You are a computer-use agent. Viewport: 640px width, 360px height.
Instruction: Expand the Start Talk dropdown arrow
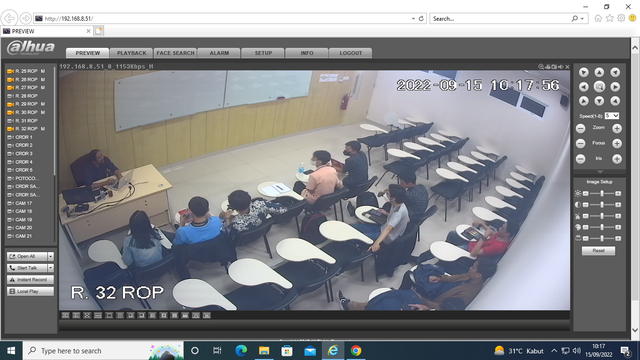(x=51, y=268)
